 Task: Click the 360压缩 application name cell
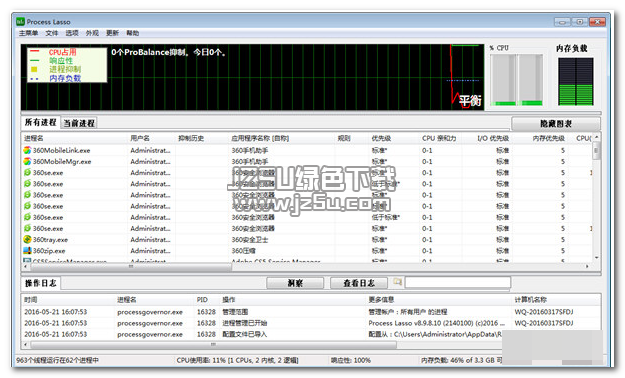pos(244,251)
